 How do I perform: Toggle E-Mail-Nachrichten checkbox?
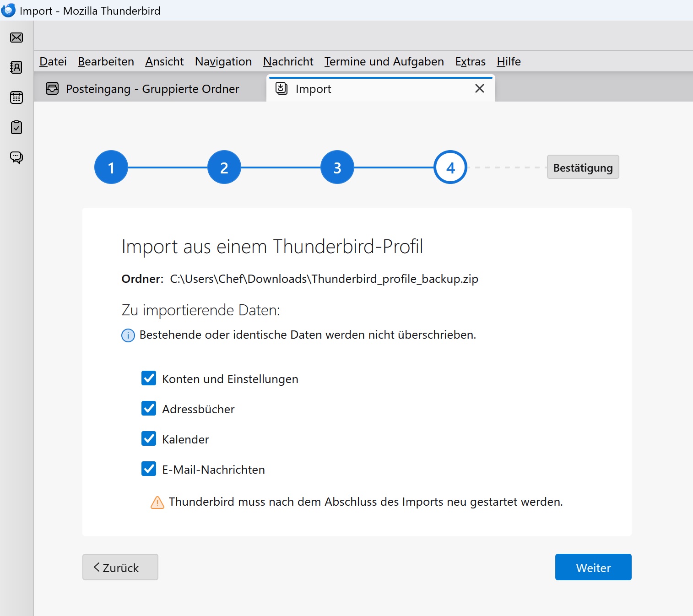[x=149, y=469]
